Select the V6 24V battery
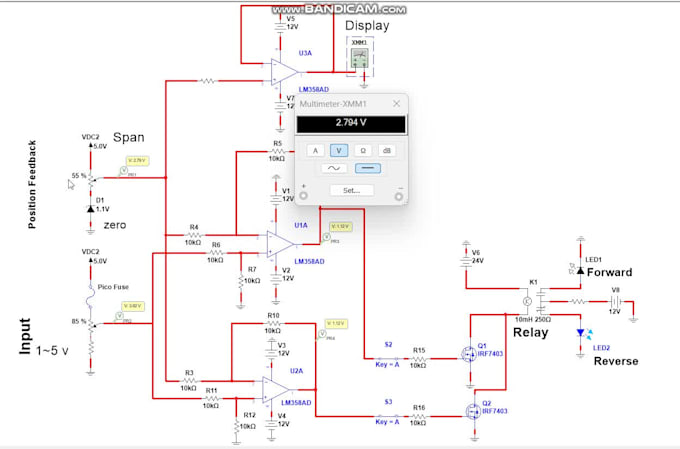The image size is (680, 449). [x=466, y=261]
